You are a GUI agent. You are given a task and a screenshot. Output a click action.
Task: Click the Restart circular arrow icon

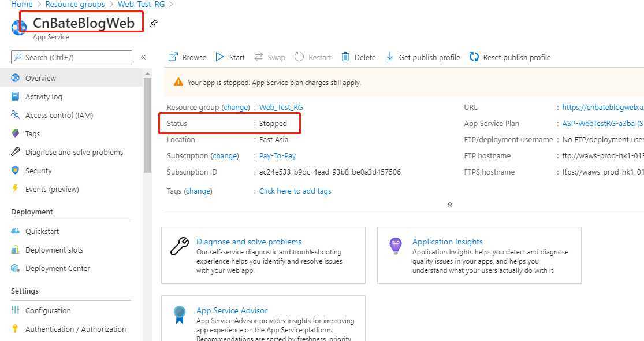299,57
